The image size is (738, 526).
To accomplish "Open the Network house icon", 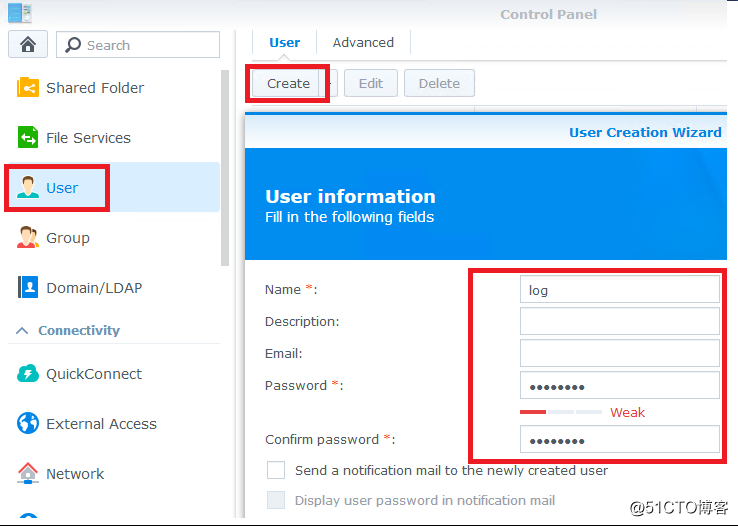I will coord(28,473).
